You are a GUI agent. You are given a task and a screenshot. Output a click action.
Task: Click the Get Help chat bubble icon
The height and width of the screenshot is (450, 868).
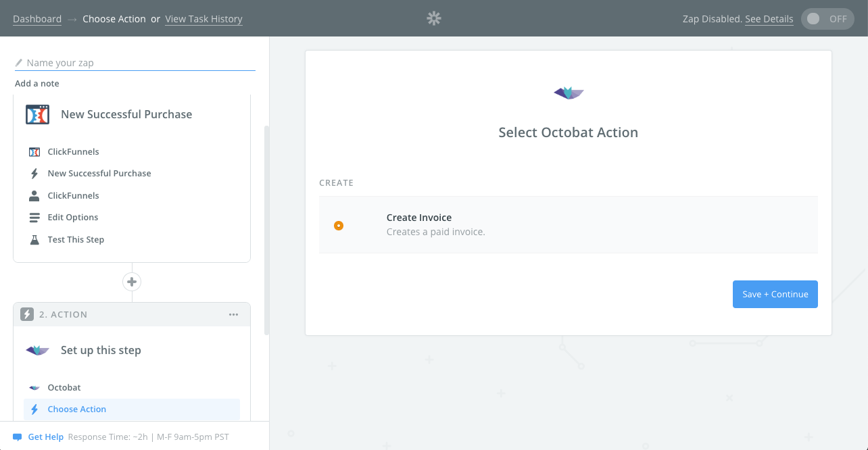click(x=18, y=437)
